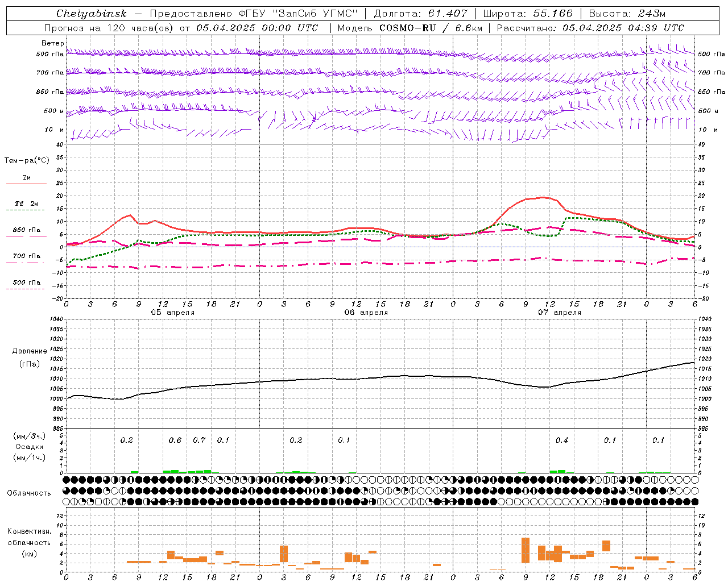
Task: Click the 0.4 precipitation value
Action: pos(562,440)
